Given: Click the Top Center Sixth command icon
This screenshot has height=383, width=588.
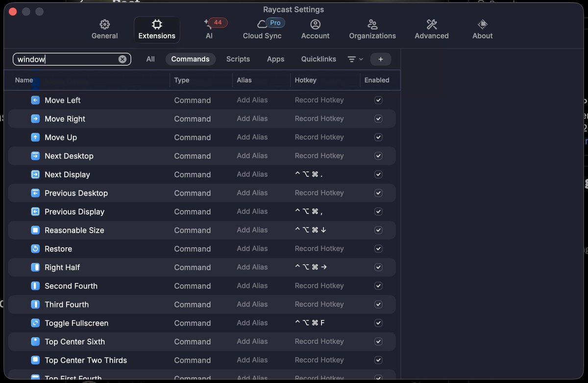Looking at the screenshot, I should (35, 342).
